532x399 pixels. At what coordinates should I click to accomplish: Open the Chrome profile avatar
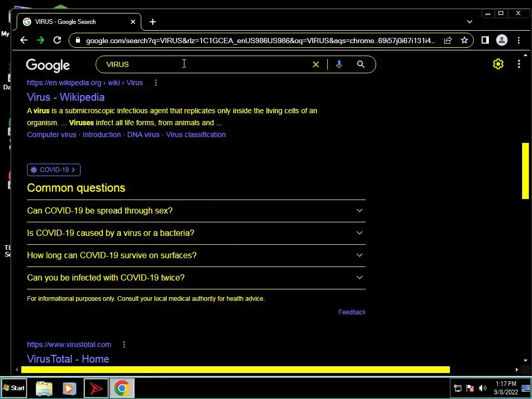point(502,41)
